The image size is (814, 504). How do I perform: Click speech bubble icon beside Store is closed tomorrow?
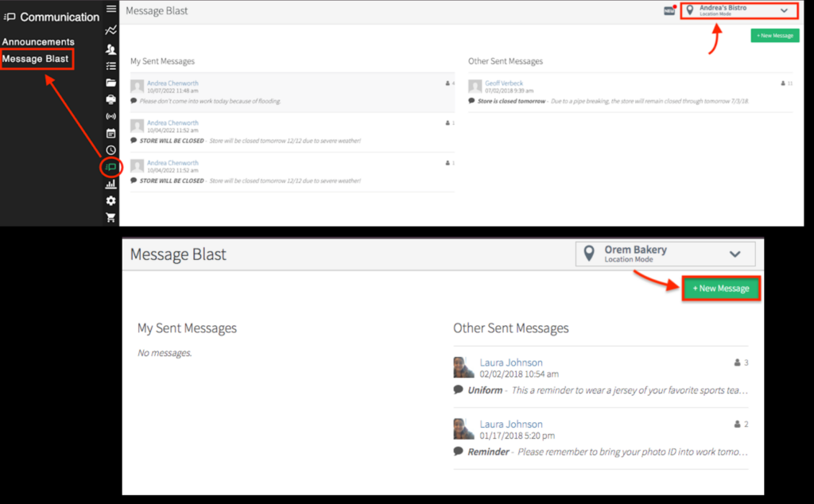click(471, 101)
